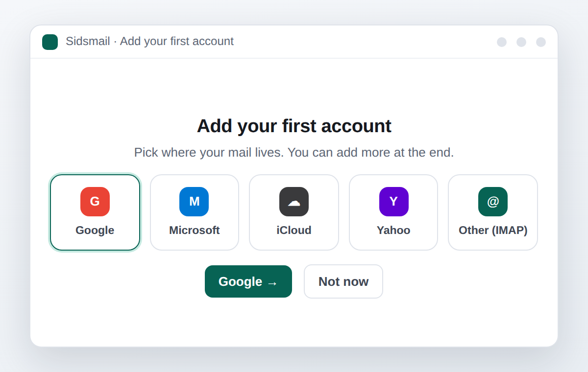This screenshot has height=372, width=588.
Task: Select the purple Yahoo Y icon
Action: click(x=394, y=202)
